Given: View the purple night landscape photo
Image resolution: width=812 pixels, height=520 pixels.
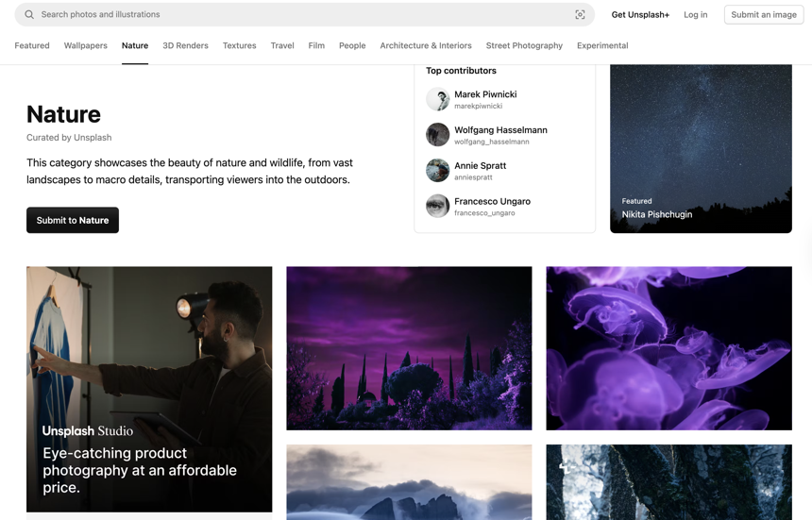Looking at the screenshot, I should click(x=409, y=348).
